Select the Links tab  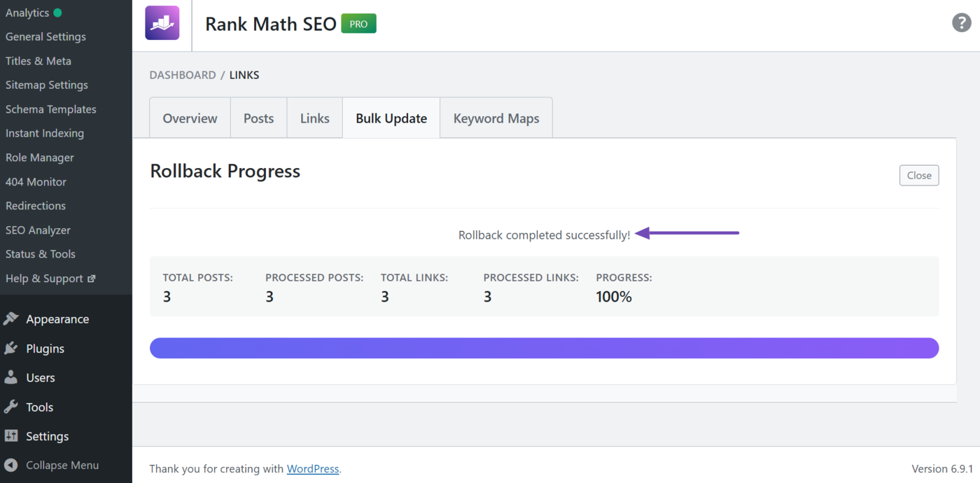[314, 118]
